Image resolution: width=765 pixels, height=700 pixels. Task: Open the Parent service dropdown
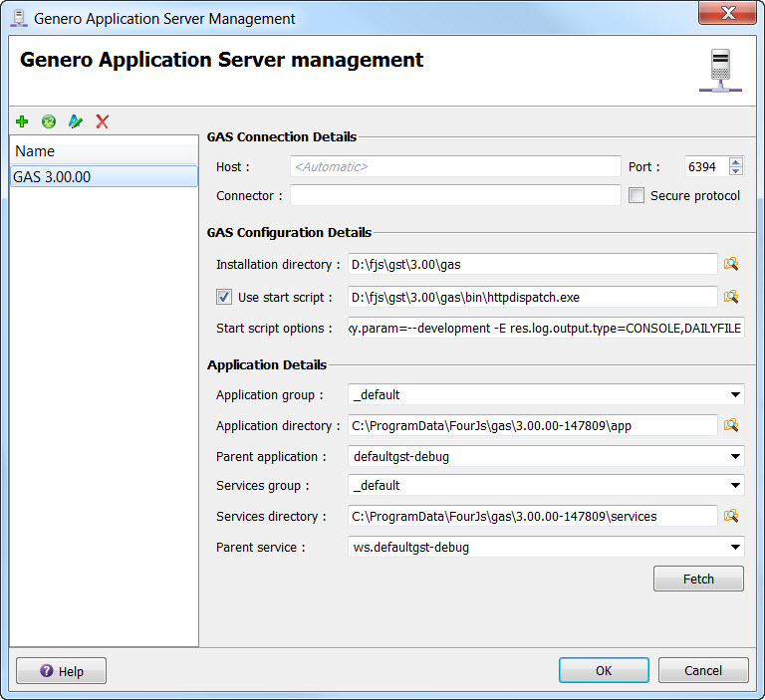pyautogui.click(x=735, y=548)
